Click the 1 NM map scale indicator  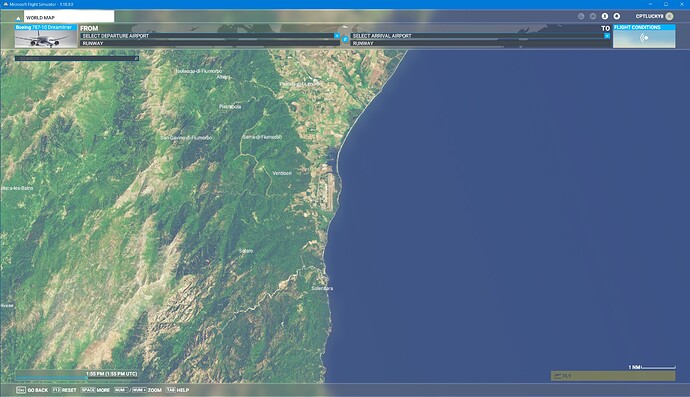point(652,367)
